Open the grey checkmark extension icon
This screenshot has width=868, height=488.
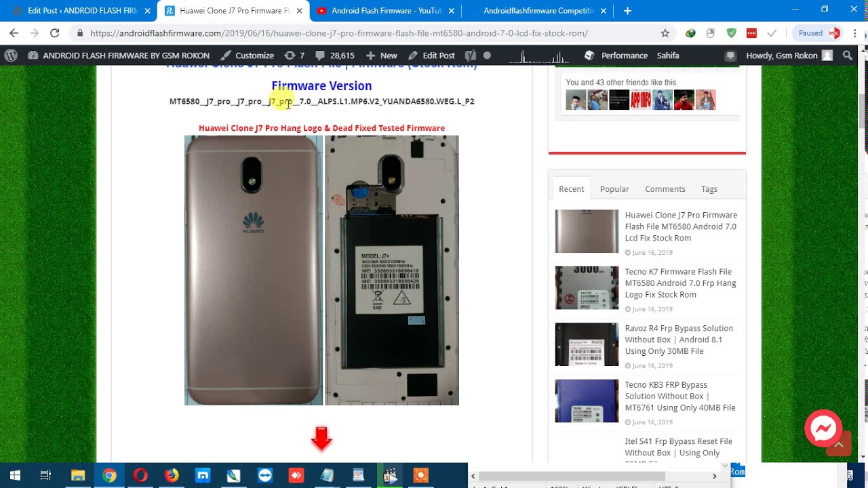(772, 33)
